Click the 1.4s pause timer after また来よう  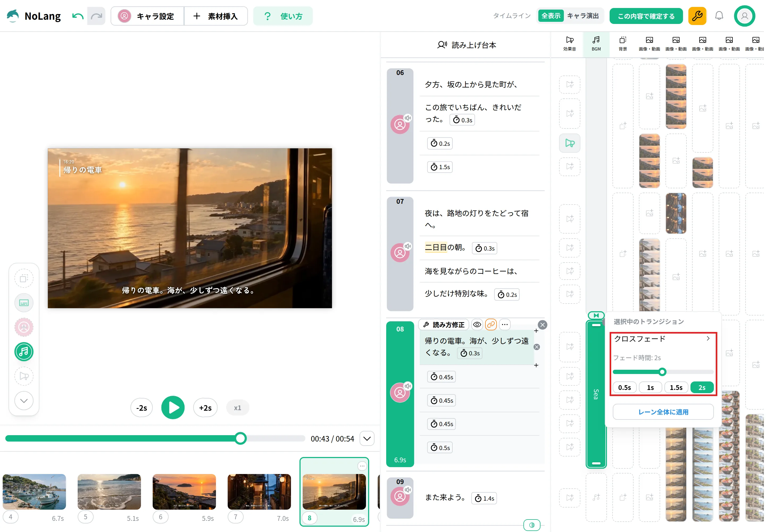coord(484,498)
